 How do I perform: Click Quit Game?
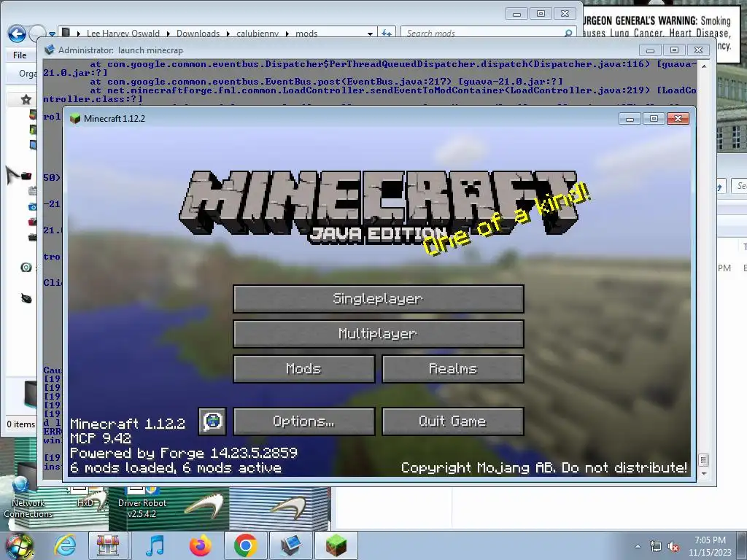tap(452, 421)
